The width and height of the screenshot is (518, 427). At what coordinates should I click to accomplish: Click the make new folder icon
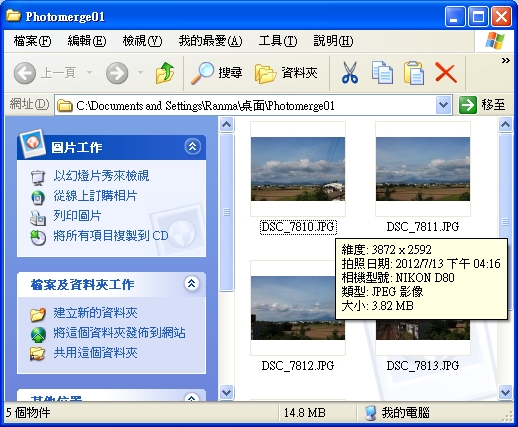38,314
